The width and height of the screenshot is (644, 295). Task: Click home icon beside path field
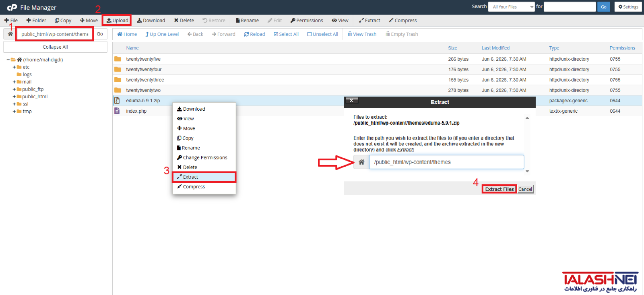point(10,34)
